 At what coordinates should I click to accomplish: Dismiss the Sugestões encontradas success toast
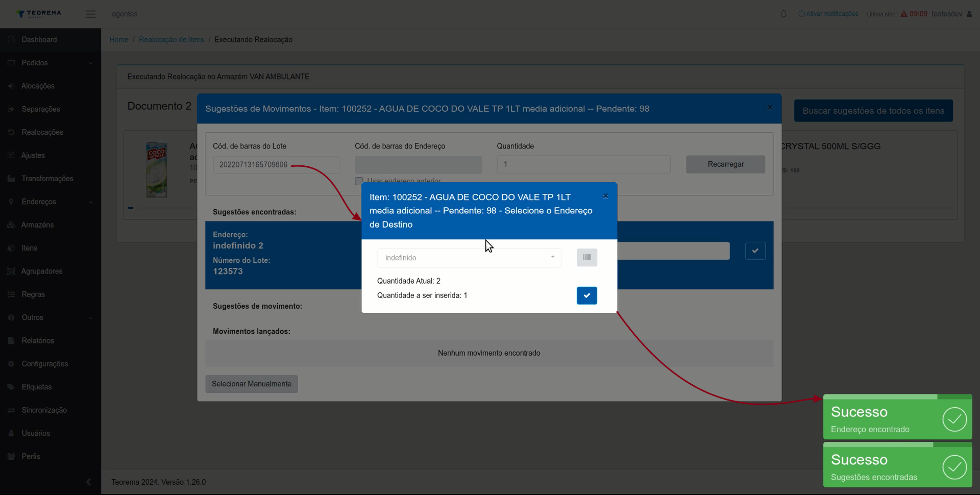pos(897,464)
